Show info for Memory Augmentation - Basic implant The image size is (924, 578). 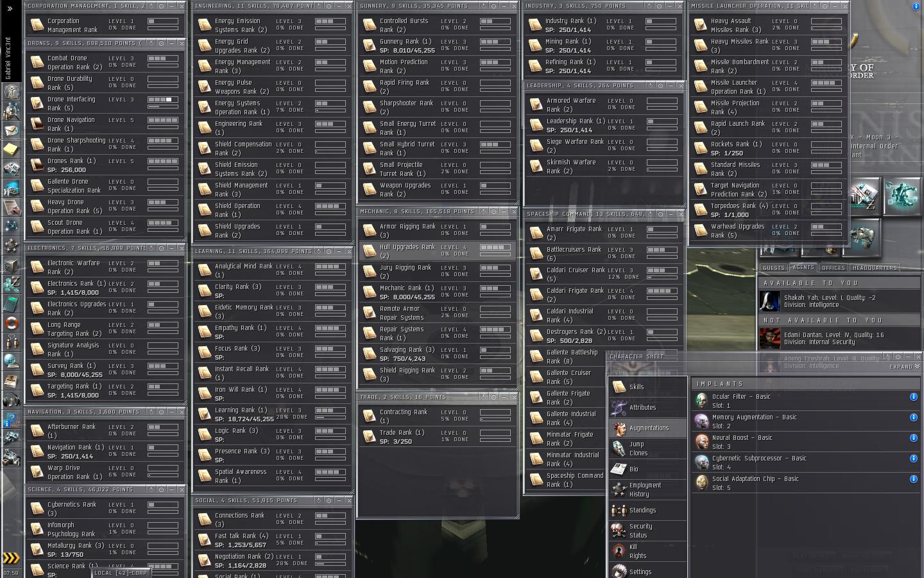914,417
